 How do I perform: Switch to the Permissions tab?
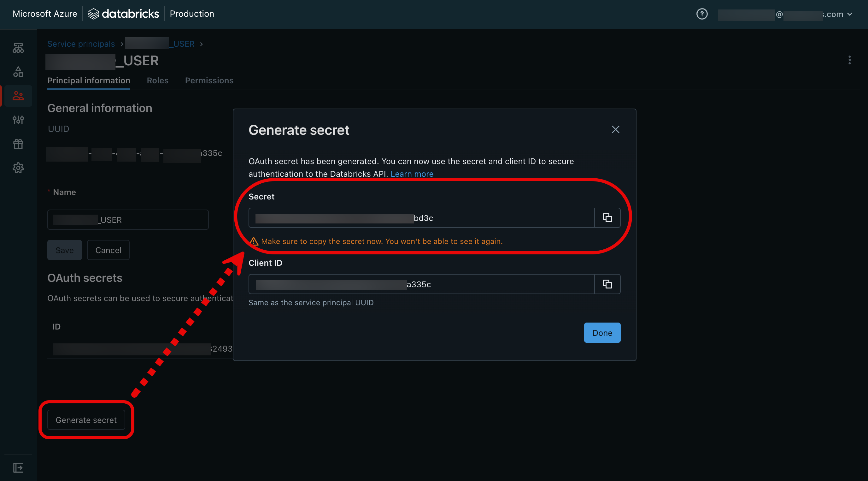209,80
